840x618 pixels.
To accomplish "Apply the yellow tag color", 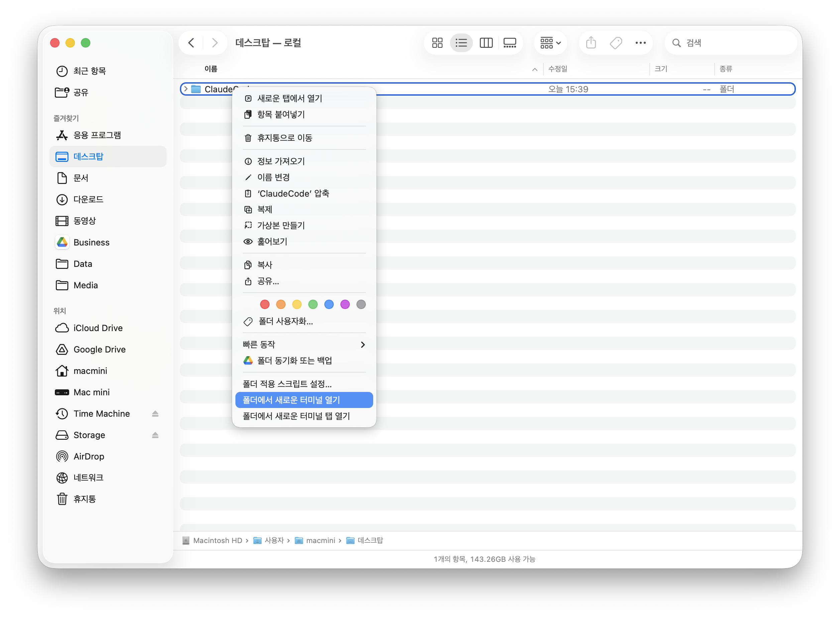I will pyautogui.click(x=297, y=305).
